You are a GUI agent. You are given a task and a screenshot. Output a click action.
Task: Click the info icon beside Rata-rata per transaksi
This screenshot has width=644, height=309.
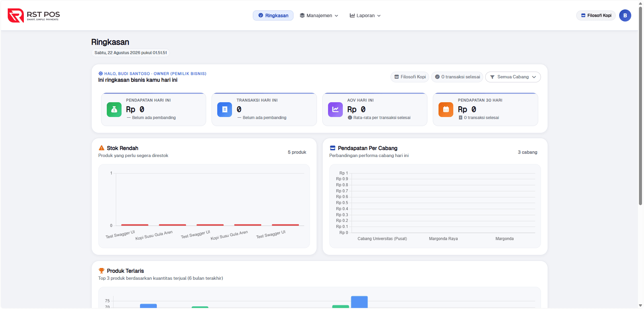click(x=350, y=118)
